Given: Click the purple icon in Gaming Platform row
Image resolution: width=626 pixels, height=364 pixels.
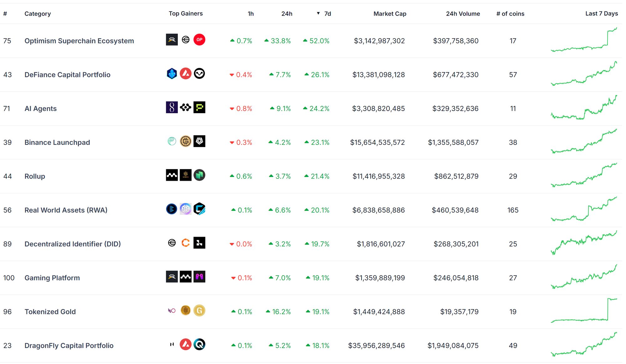Looking at the screenshot, I should [199, 277].
